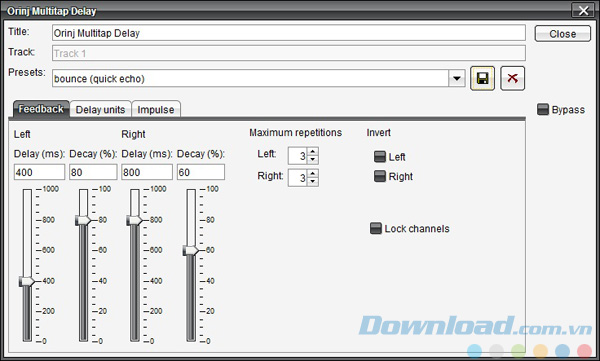Click Right maximum repetitions value field

tap(298, 178)
